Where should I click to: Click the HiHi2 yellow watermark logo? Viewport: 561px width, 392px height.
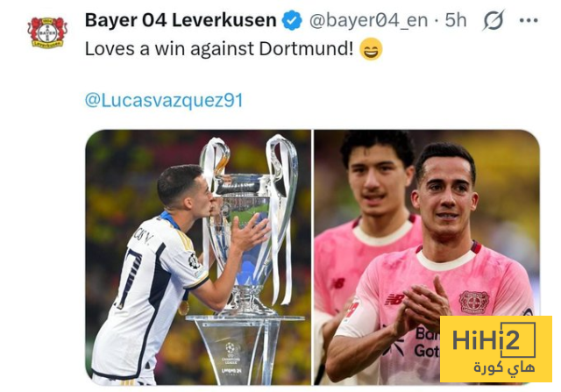[496, 349]
